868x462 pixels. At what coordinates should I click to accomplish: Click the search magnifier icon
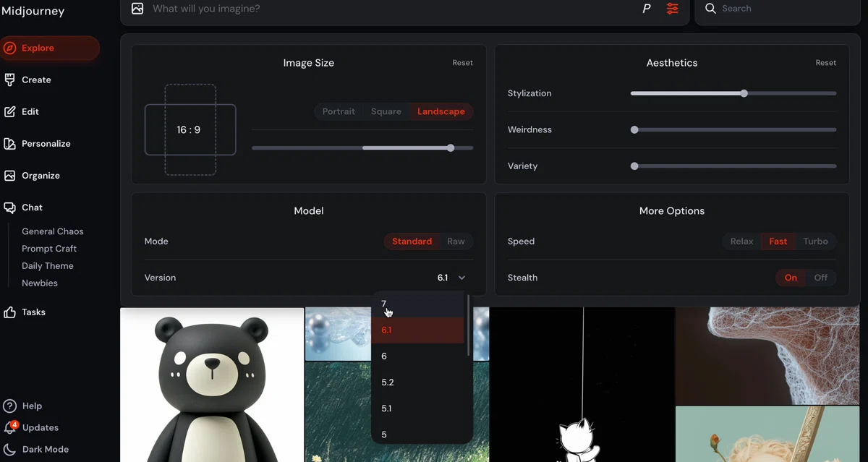710,9
